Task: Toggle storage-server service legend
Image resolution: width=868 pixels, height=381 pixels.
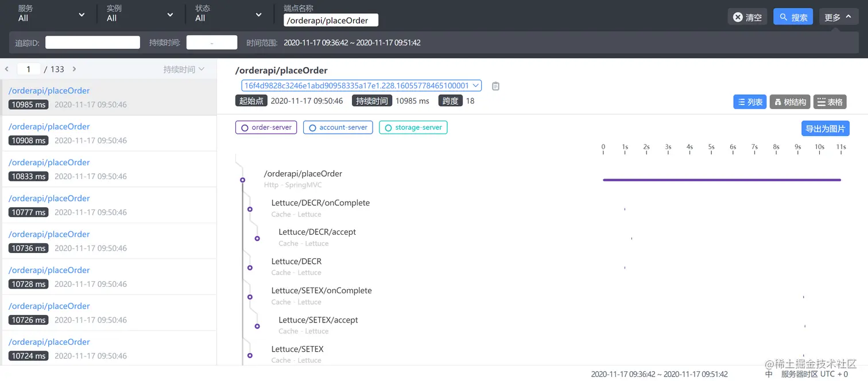Action: [413, 127]
